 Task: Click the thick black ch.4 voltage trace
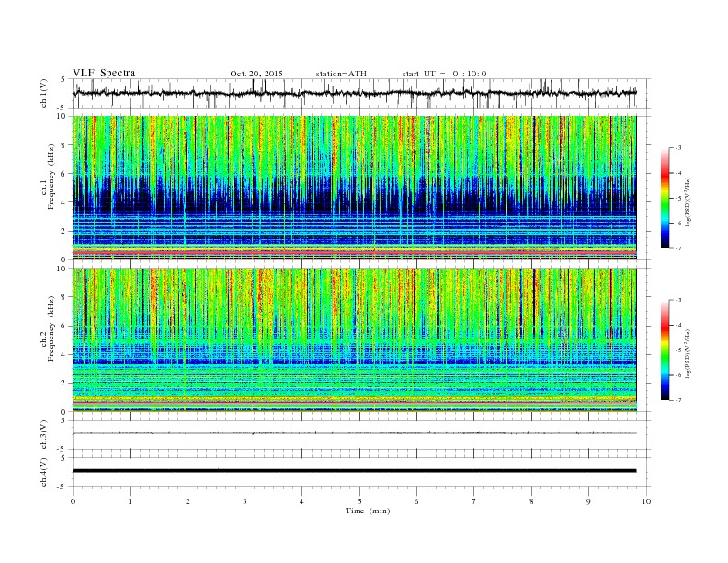[x=354, y=471]
